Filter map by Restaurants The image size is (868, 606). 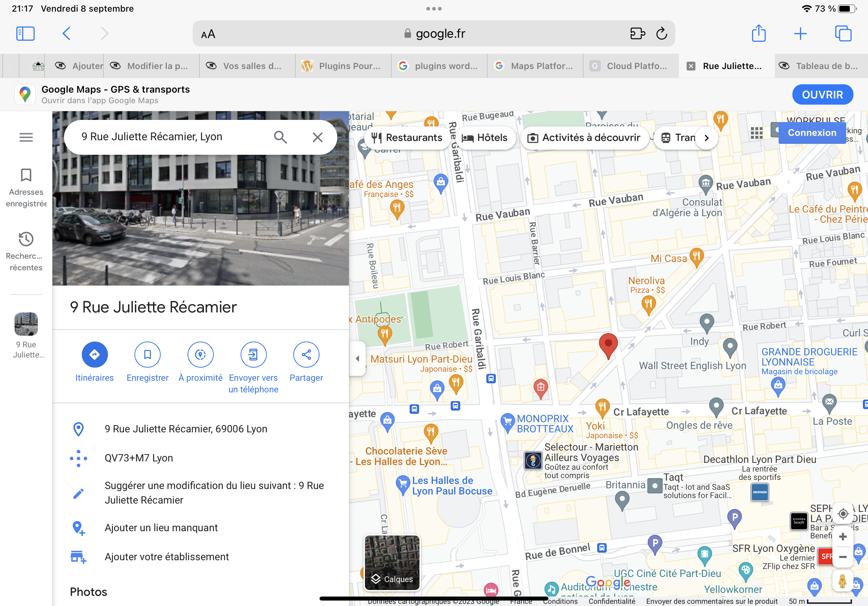406,138
